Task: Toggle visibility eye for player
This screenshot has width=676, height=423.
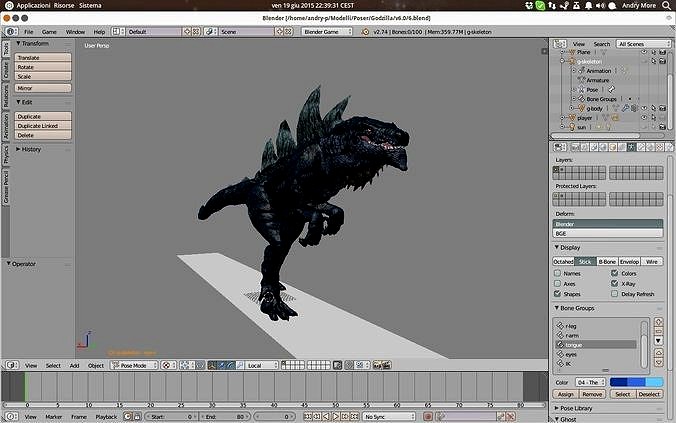Action: click(644, 118)
